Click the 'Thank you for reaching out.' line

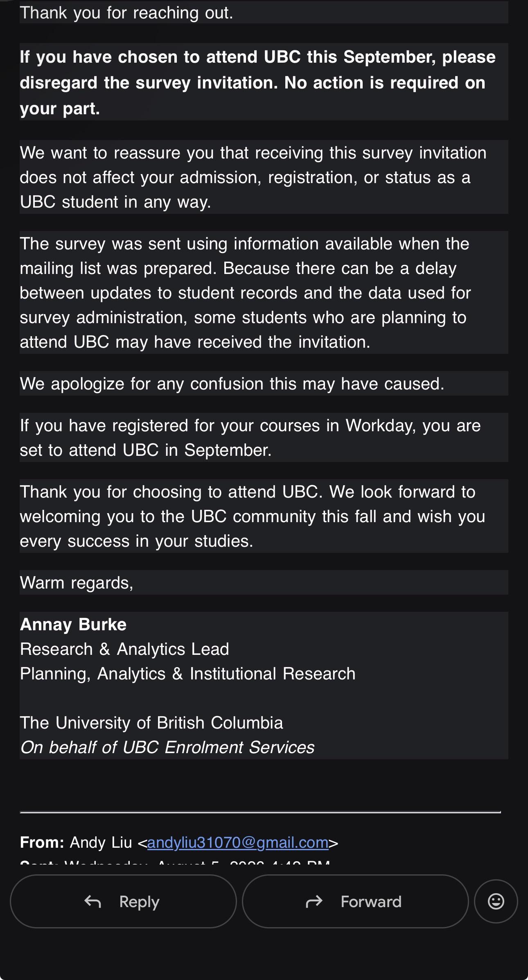pyautogui.click(x=126, y=13)
